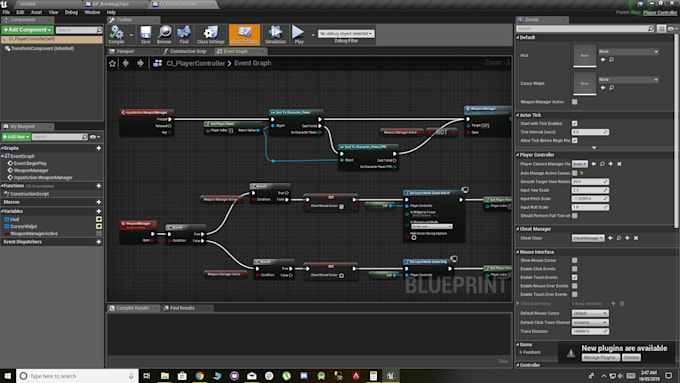Toggle the Class Defaults toolbar button
The width and height of the screenshot is (680, 383).
pos(244,34)
